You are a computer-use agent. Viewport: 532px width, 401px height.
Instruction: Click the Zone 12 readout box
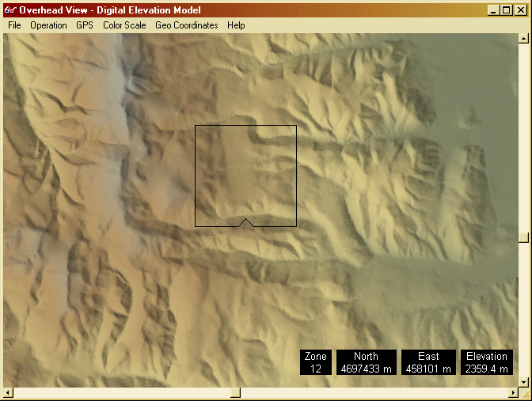tap(315, 362)
